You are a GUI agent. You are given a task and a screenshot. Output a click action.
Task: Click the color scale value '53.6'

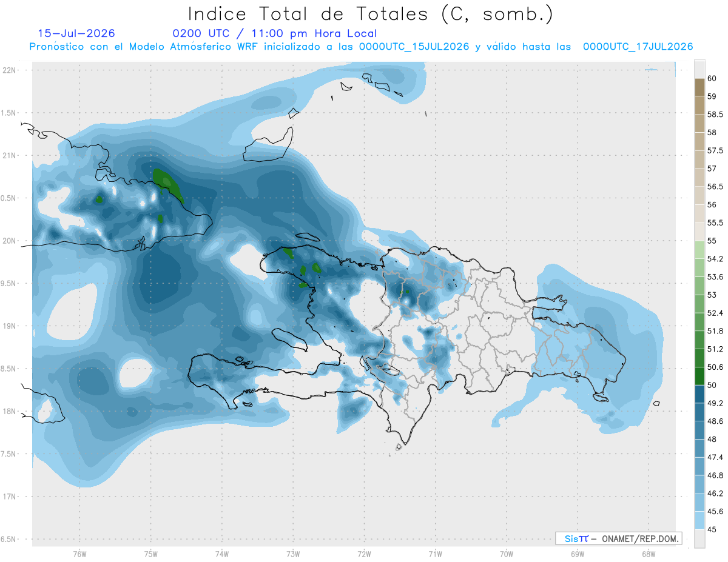[715, 277]
